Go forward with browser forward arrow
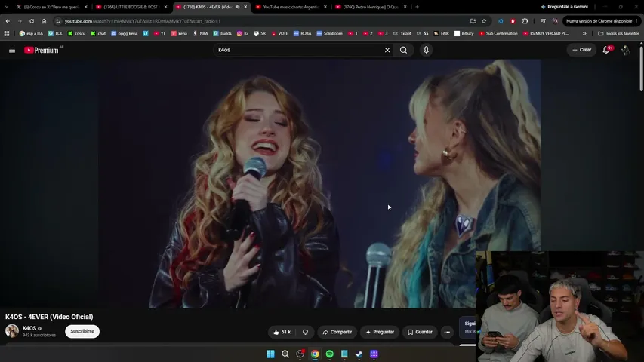 coord(20,21)
